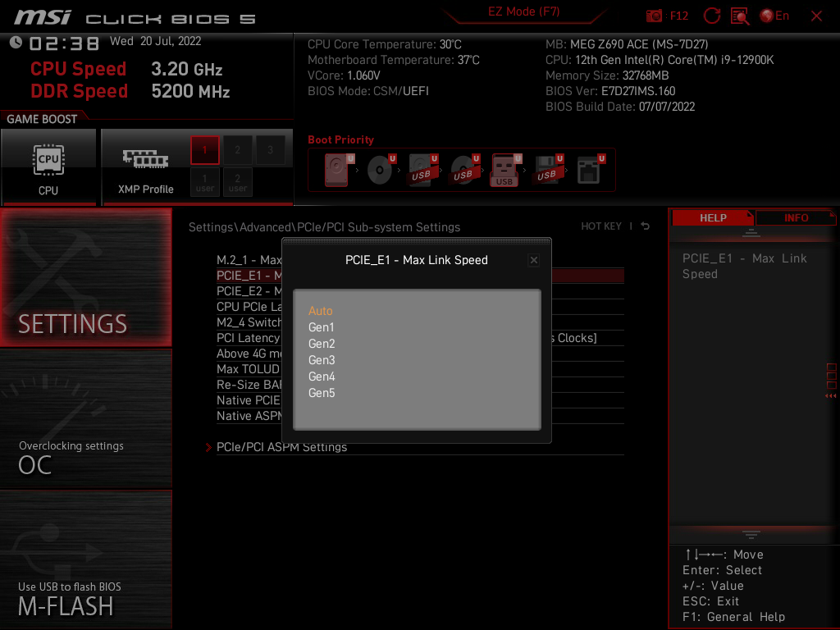Choose Gen4 link speed option
This screenshot has width=840, height=630.
(x=322, y=377)
